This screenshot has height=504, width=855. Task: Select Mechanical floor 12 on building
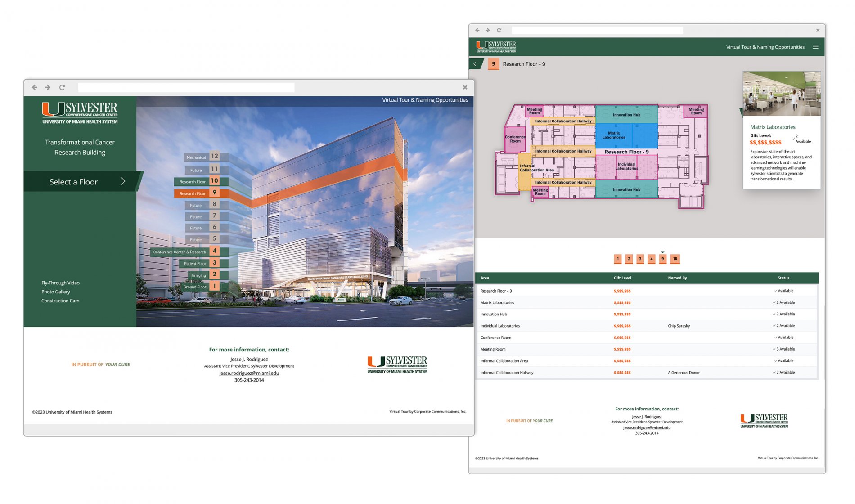point(202,157)
